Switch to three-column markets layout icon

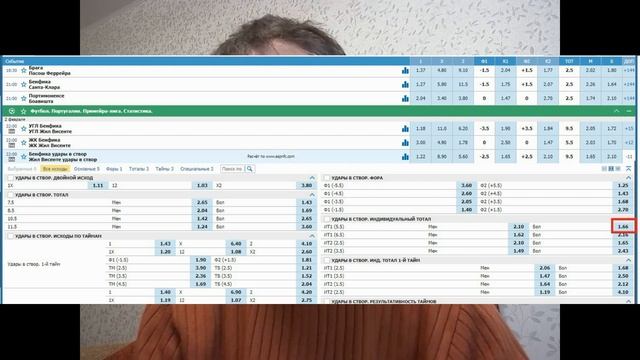[618, 169]
